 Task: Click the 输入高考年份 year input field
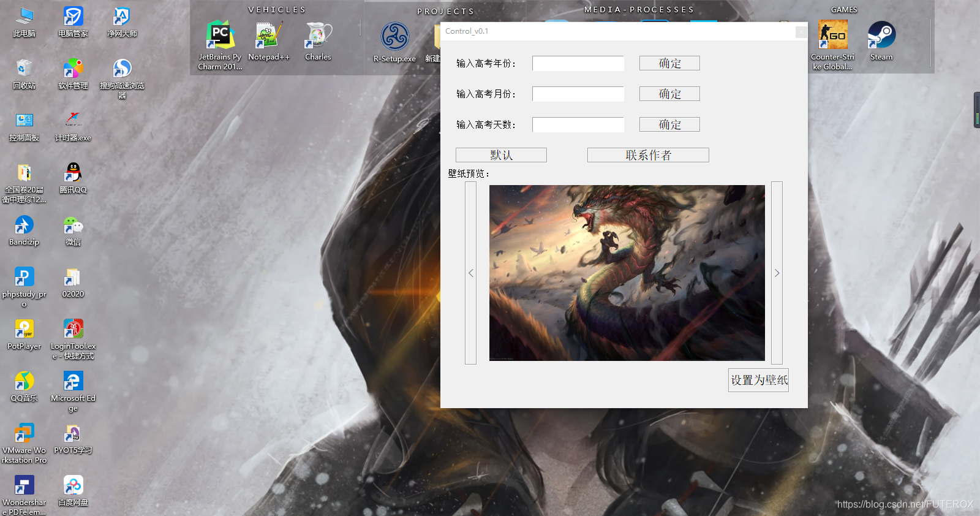[x=578, y=63]
